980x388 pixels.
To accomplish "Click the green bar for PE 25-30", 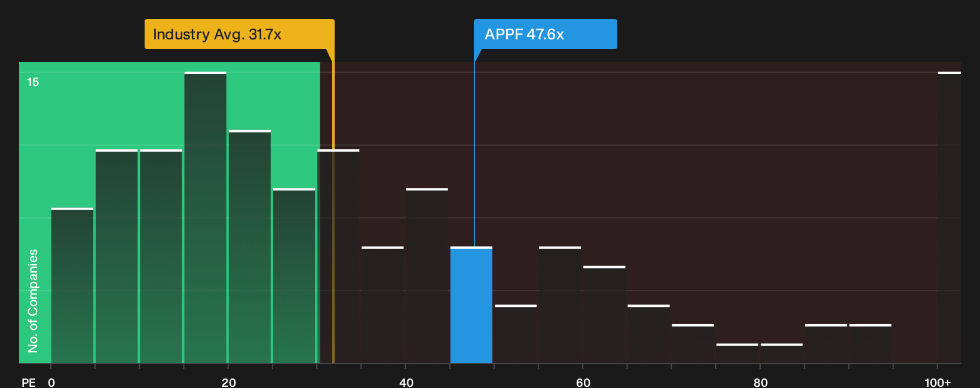I will pos(294,276).
